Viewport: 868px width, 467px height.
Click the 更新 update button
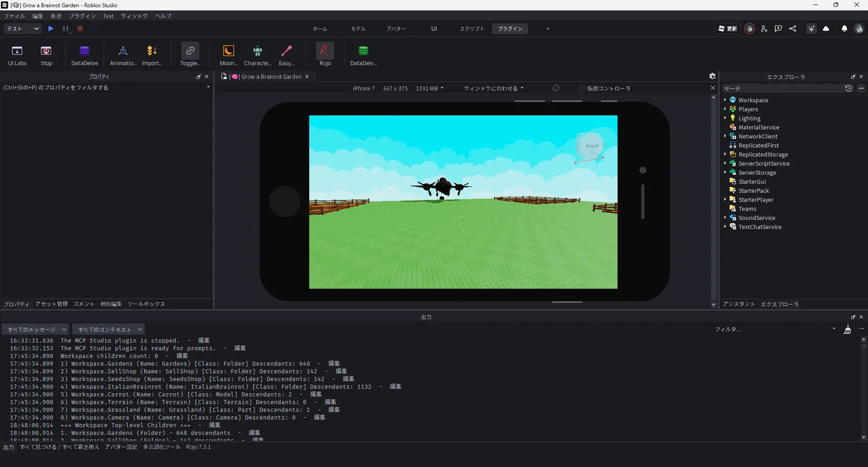(727, 29)
